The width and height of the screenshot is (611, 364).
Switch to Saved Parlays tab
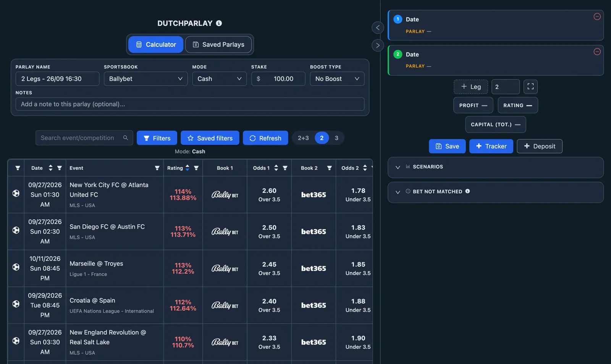tap(218, 45)
